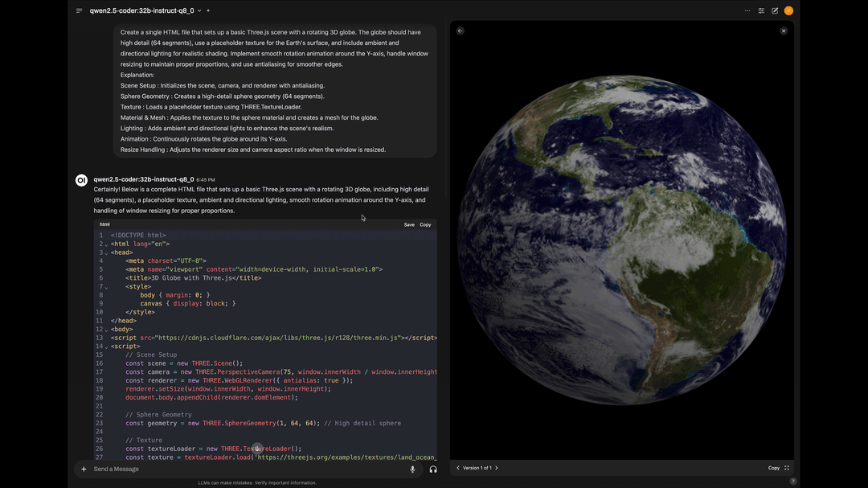The image size is (868, 488).
Task: Click 'LLMs can make mistakes' disclaimer text
Action: (x=257, y=482)
